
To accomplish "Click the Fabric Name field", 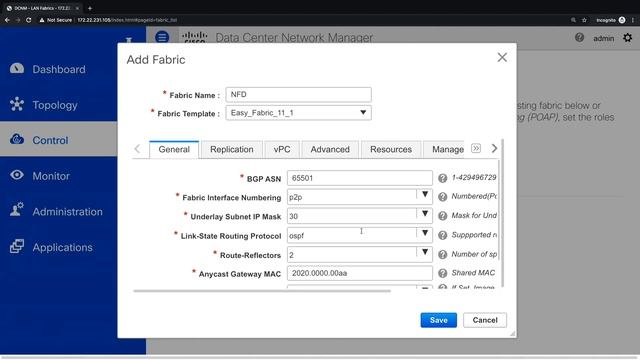I will coord(298,94).
